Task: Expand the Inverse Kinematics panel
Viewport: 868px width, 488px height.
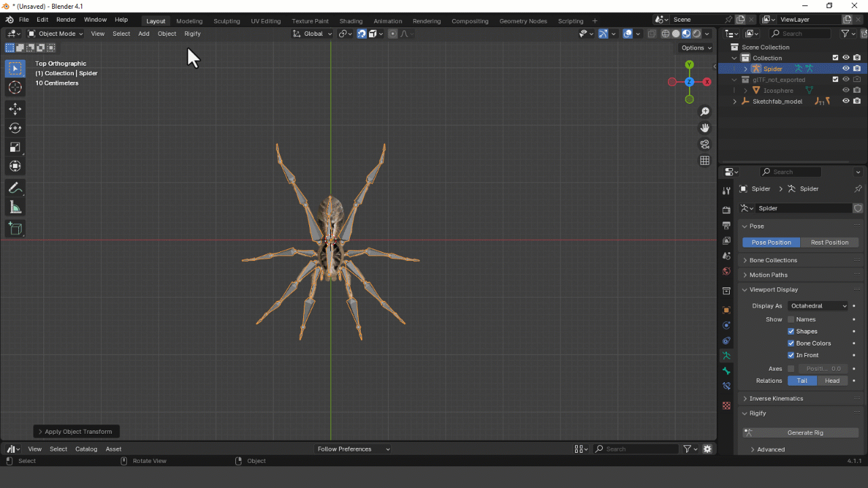Action: point(776,399)
